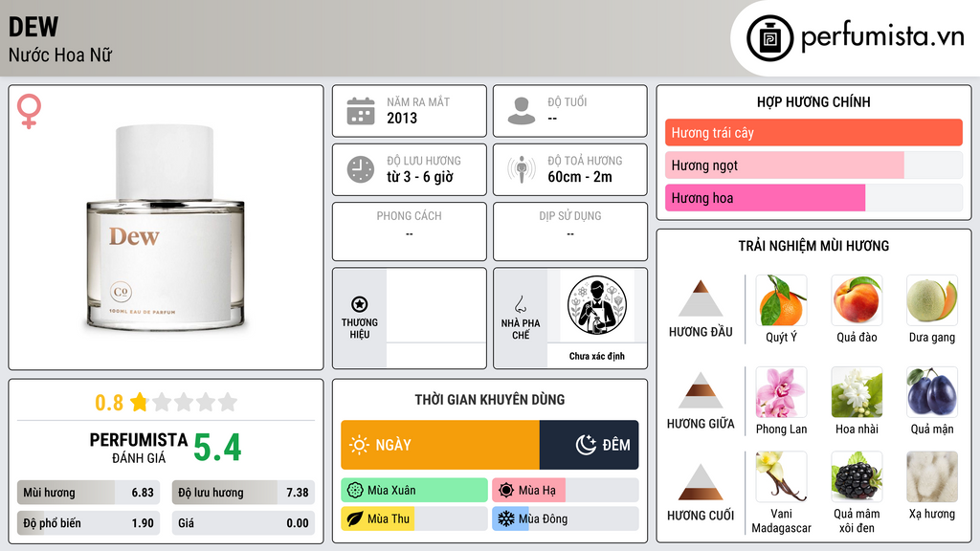Select the Xạ hương musk note image

(932, 476)
